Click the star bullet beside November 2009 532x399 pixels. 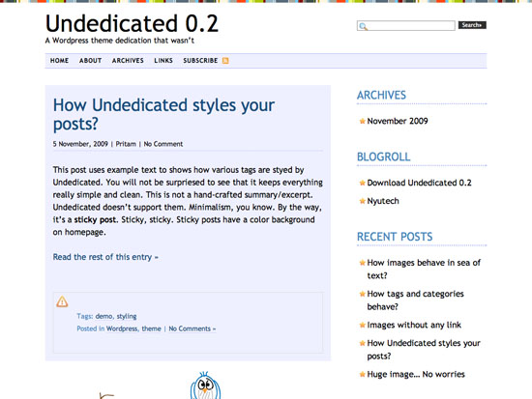tap(362, 121)
